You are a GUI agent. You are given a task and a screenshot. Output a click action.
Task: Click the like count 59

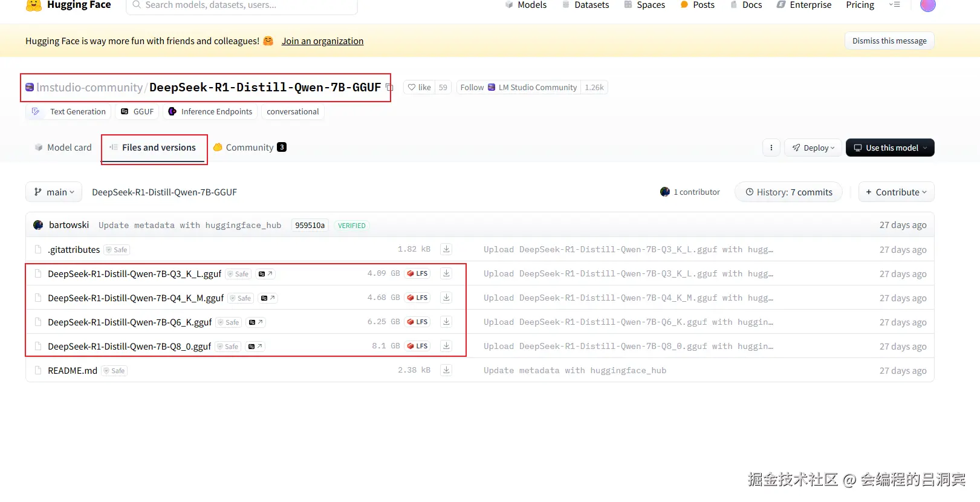click(443, 88)
